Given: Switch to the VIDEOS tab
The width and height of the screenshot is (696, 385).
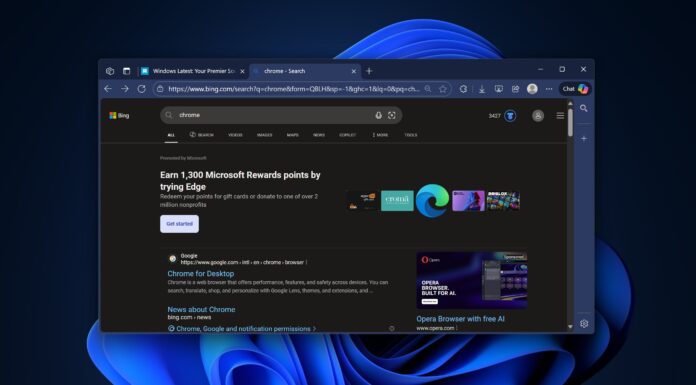Looking at the screenshot, I should 235,135.
